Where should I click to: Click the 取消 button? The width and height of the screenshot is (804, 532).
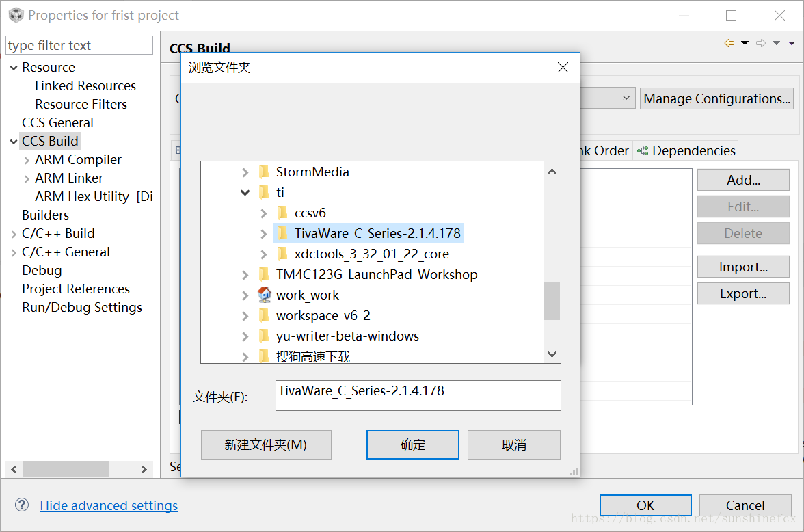point(514,444)
